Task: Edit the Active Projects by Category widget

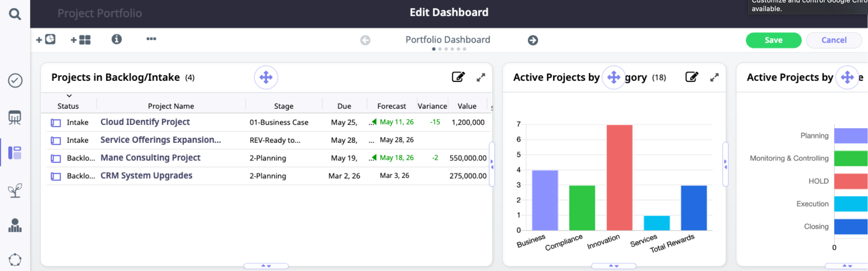Action: (x=691, y=77)
